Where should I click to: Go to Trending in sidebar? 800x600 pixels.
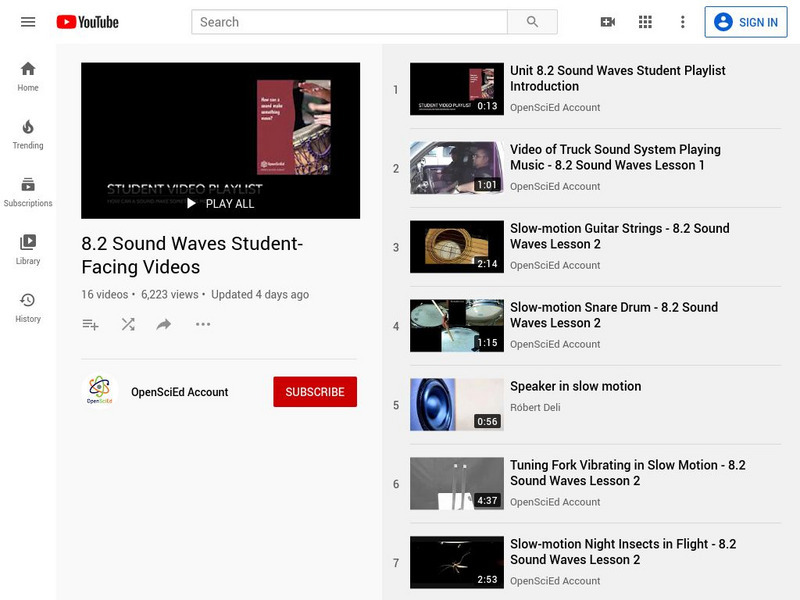[28, 134]
